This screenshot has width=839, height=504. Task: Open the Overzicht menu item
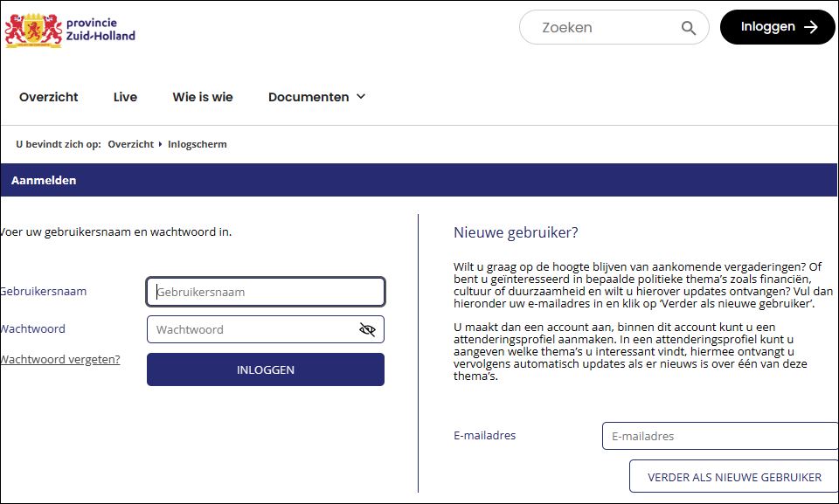pyautogui.click(x=49, y=97)
